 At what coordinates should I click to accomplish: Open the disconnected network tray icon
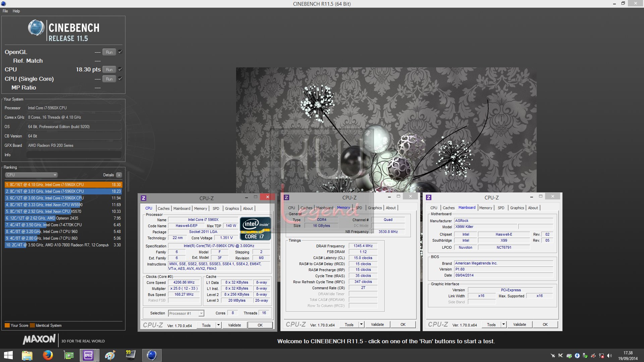601,356
